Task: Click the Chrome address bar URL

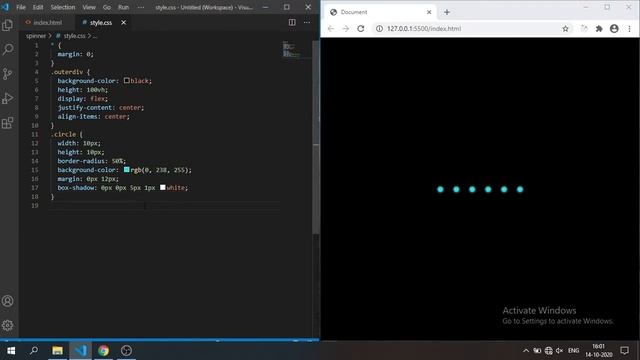Action: click(x=424, y=29)
